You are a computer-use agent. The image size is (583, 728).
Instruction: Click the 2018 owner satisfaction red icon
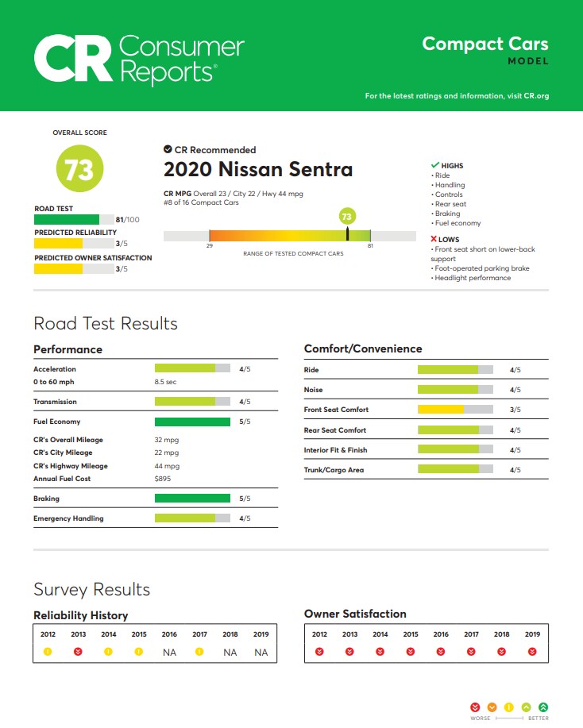pyautogui.click(x=502, y=652)
